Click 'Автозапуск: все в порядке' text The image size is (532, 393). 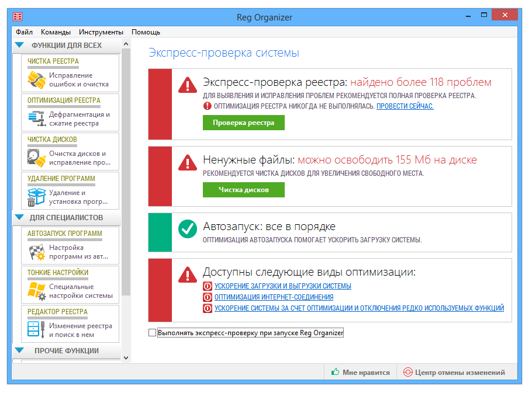269,226
